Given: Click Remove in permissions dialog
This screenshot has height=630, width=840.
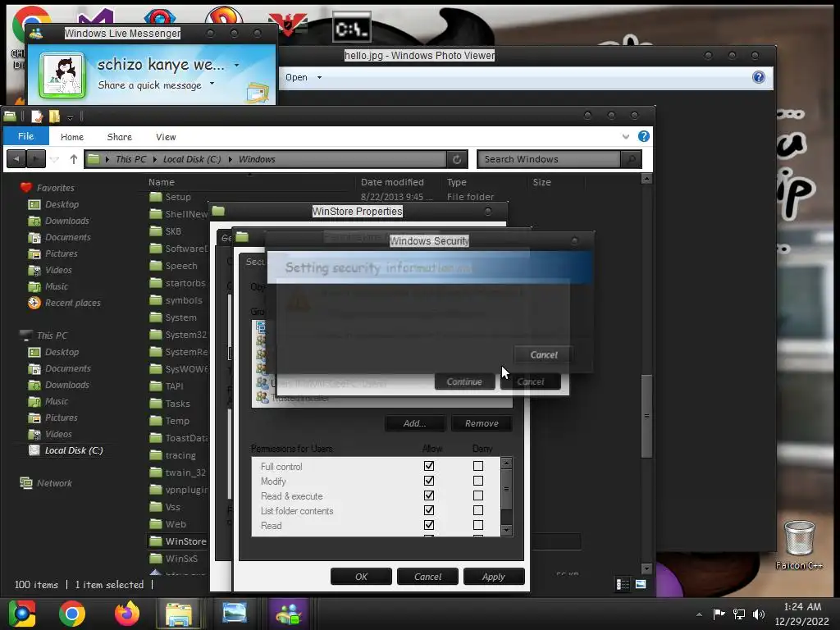Looking at the screenshot, I should [482, 423].
